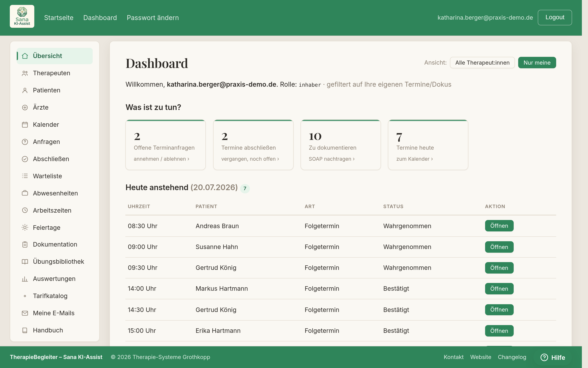Viewport: 588px width, 368px height.
Task: Click the Meine E-Mails envelope icon
Action: 25,313
